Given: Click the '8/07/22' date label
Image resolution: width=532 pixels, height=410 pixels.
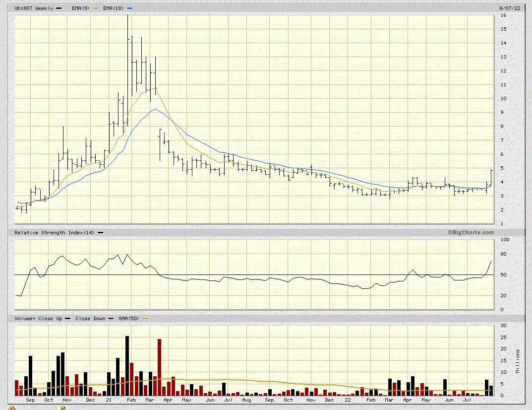Looking at the screenshot, I should pos(510,8).
